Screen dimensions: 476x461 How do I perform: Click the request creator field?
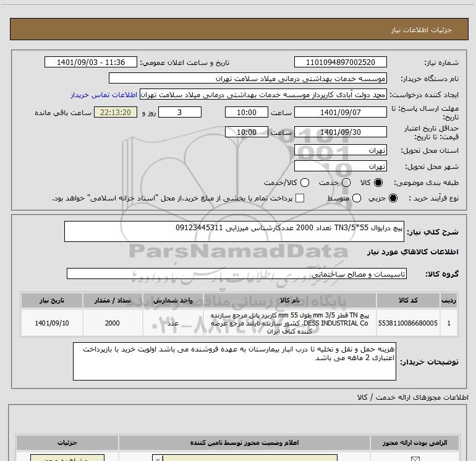[x=263, y=95]
